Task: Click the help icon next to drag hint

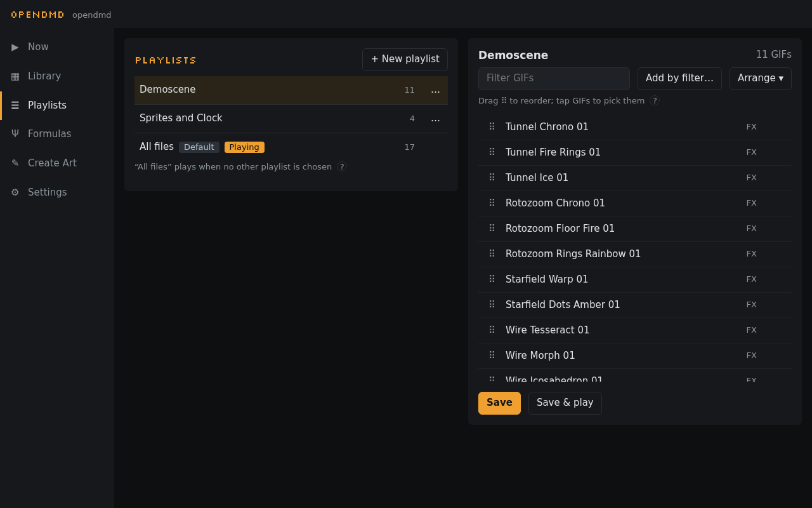Action: 655,101
